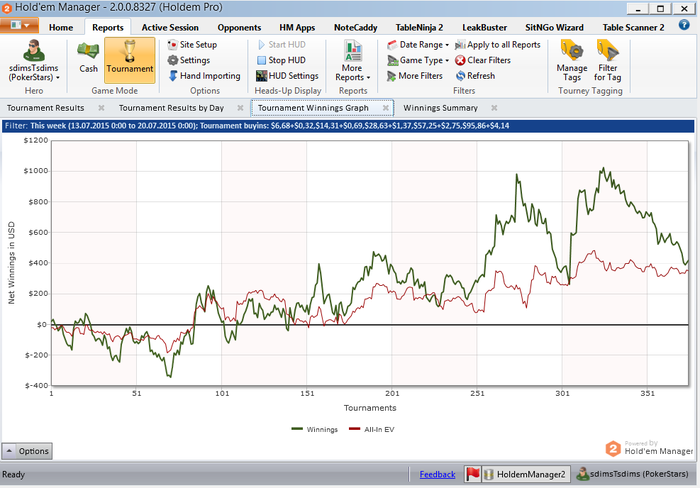
Task: Close the Winnings Summary tab
Action: 494,108
